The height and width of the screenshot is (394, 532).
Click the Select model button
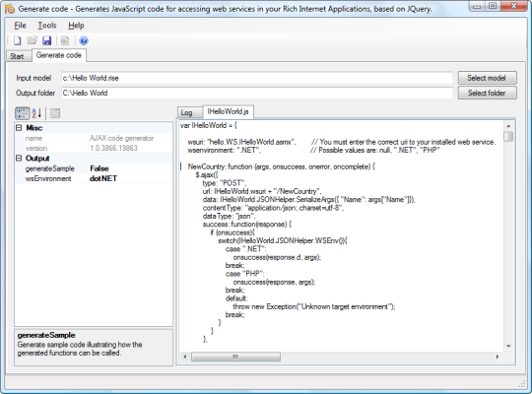click(x=488, y=78)
